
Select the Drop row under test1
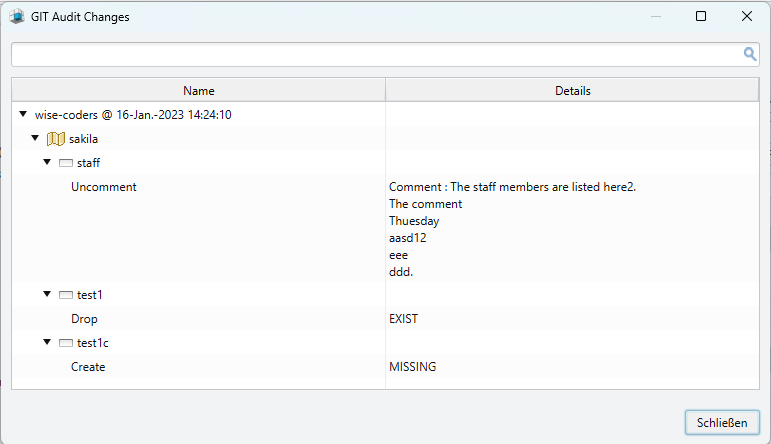coord(386,319)
